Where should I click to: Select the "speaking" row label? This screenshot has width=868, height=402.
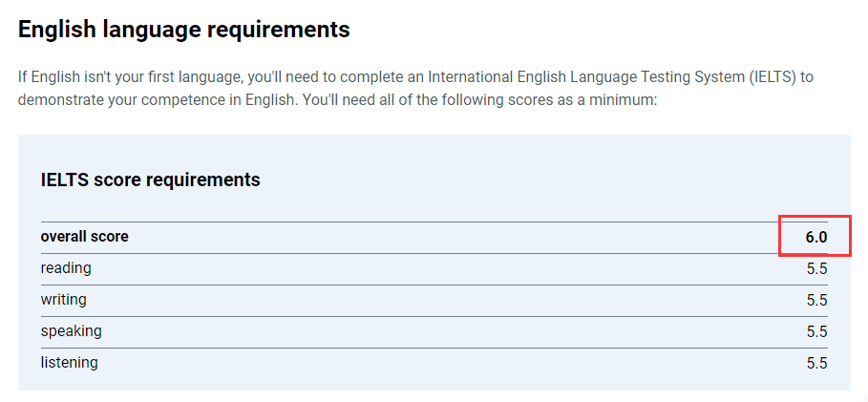pyautogui.click(x=71, y=331)
